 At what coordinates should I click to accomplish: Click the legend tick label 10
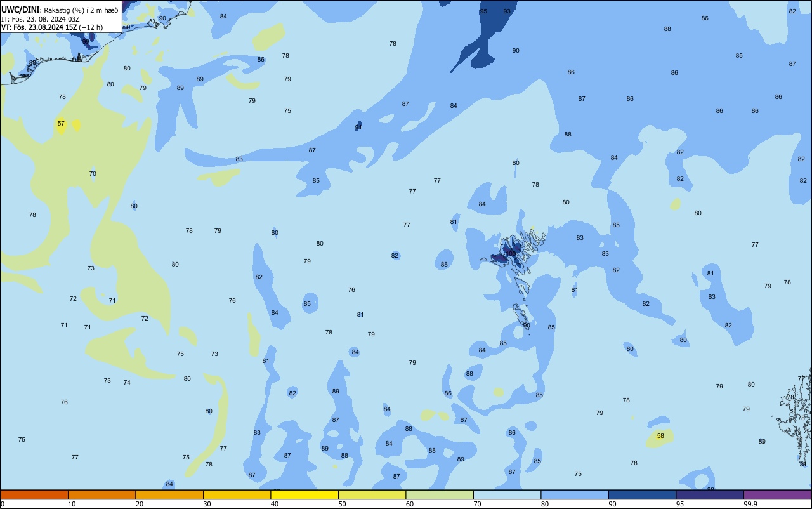click(x=72, y=504)
